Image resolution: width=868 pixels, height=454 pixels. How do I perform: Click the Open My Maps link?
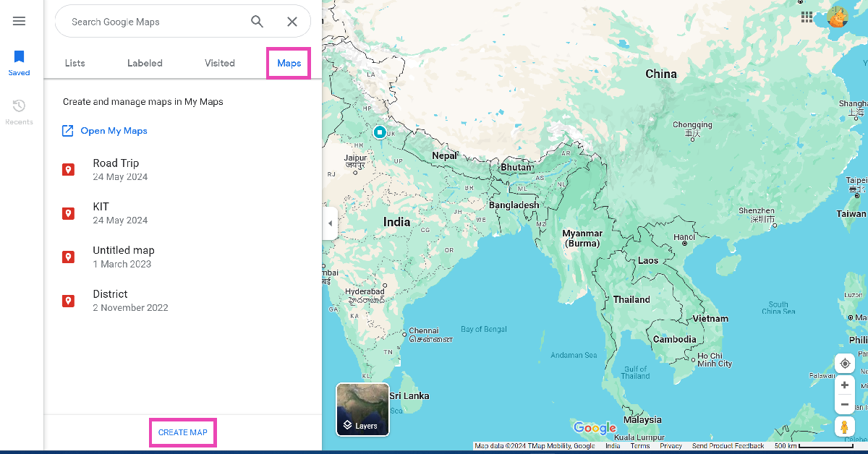coord(114,131)
